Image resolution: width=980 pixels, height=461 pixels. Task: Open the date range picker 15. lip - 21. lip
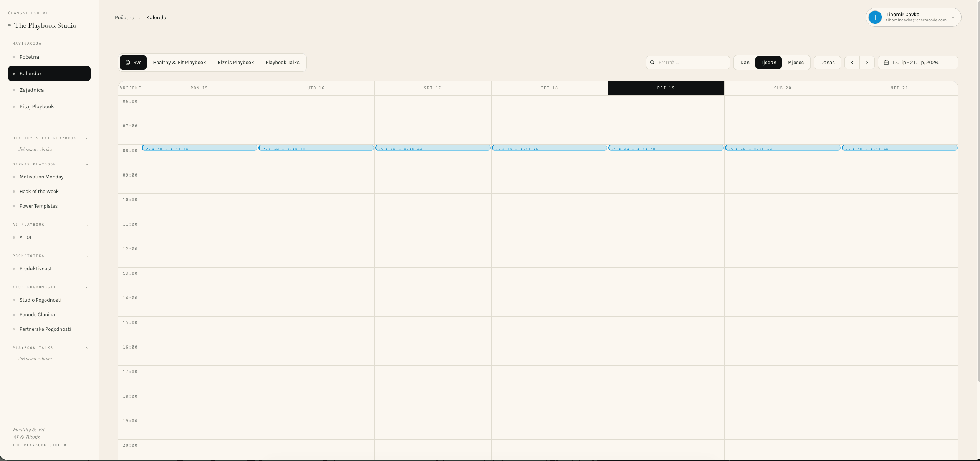(918, 63)
